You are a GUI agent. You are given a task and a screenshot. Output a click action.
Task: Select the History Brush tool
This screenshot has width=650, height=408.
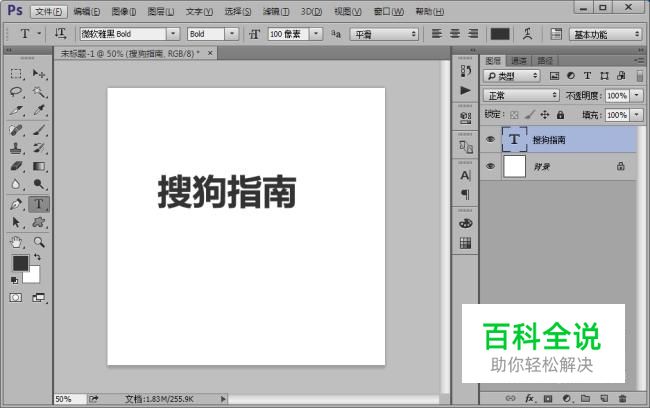(39, 148)
